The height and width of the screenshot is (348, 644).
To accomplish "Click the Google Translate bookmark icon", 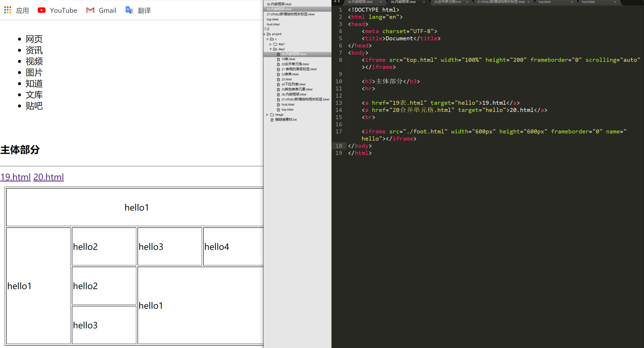I will click(129, 10).
